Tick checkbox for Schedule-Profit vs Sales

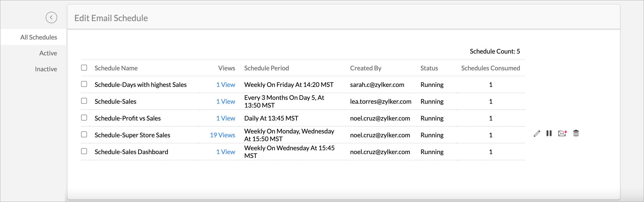click(x=84, y=118)
